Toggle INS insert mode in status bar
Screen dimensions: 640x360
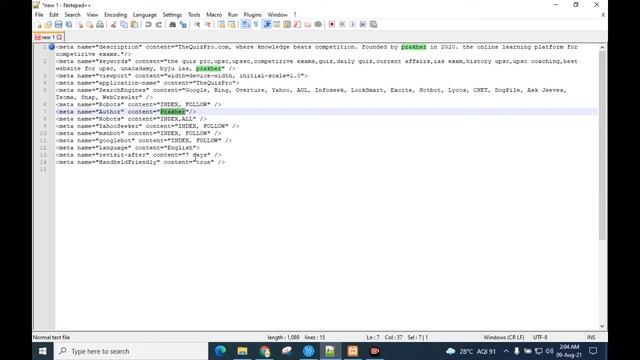pos(591,338)
